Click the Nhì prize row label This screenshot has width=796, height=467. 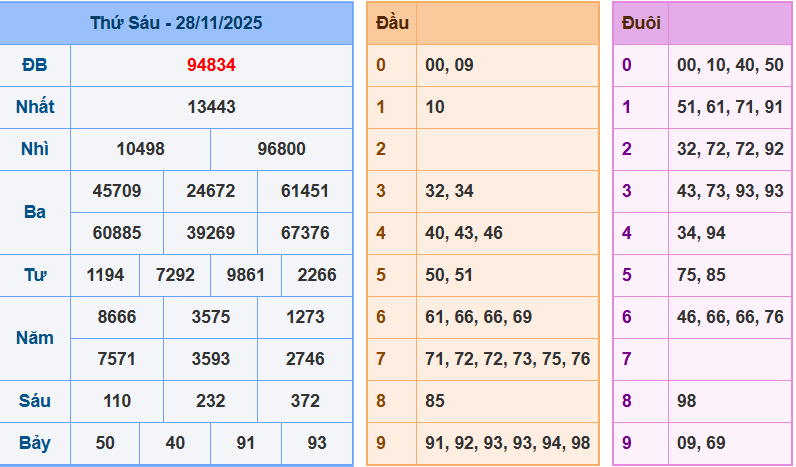coord(35,149)
